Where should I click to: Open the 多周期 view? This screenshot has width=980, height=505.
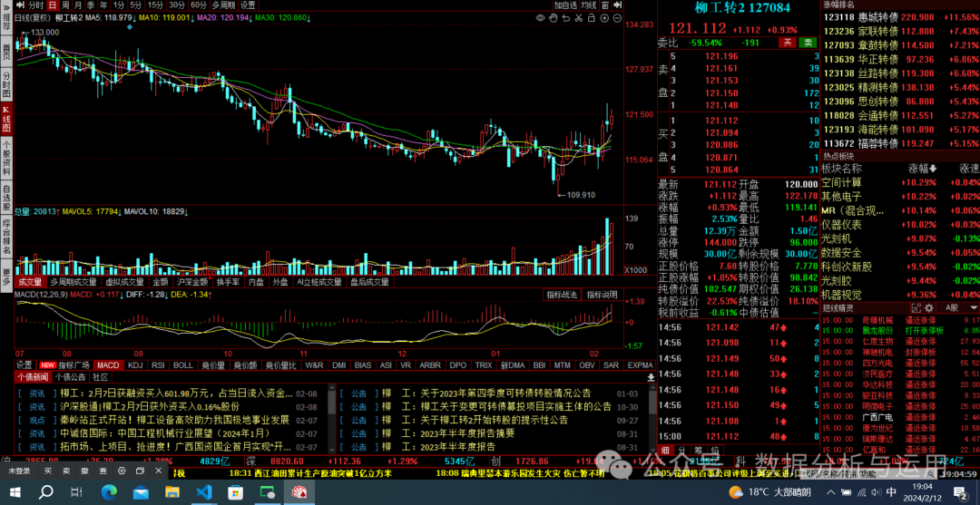(224, 5)
